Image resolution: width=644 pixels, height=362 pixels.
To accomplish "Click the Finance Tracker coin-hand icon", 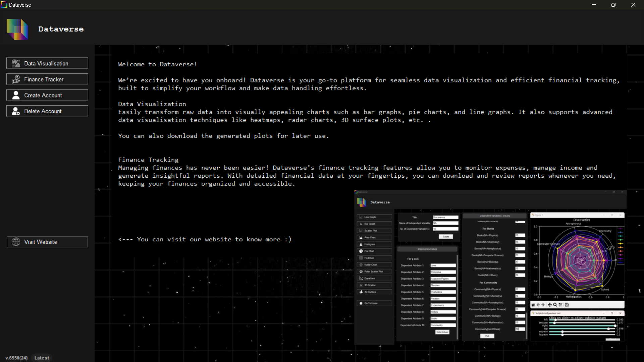I will click(16, 79).
